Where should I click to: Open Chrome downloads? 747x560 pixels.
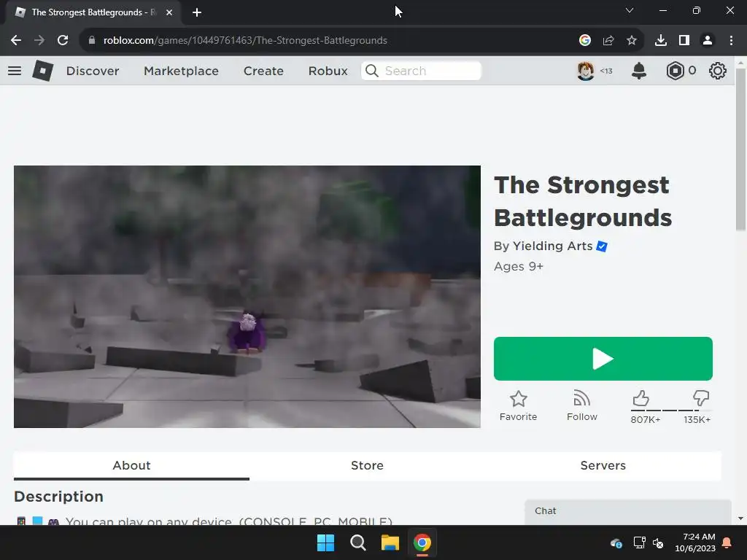pyautogui.click(x=661, y=41)
